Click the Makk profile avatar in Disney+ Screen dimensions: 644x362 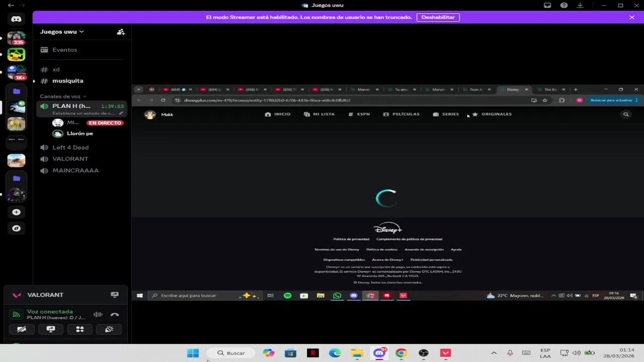tap(149, 115)
